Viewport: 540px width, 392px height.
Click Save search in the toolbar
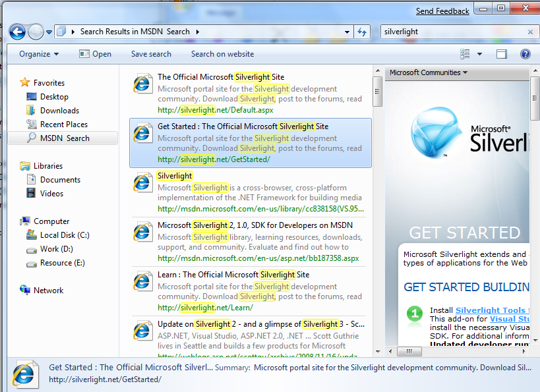[151, 54]
